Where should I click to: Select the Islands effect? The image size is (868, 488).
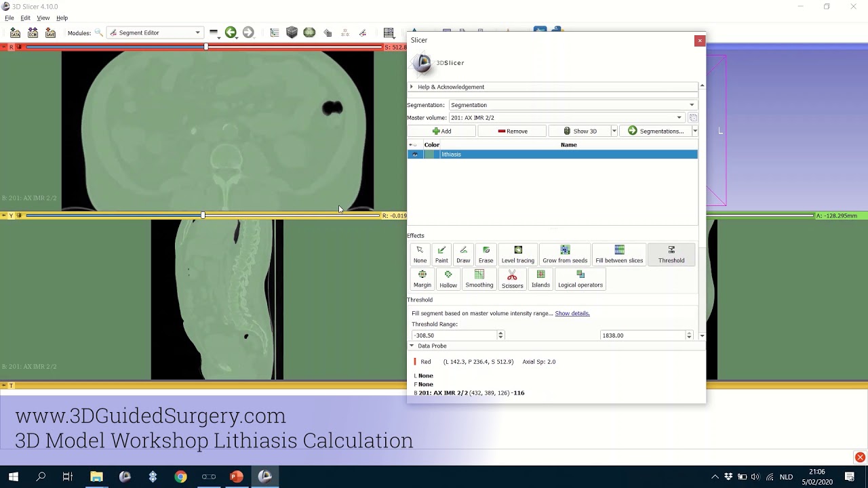point(540,279)
